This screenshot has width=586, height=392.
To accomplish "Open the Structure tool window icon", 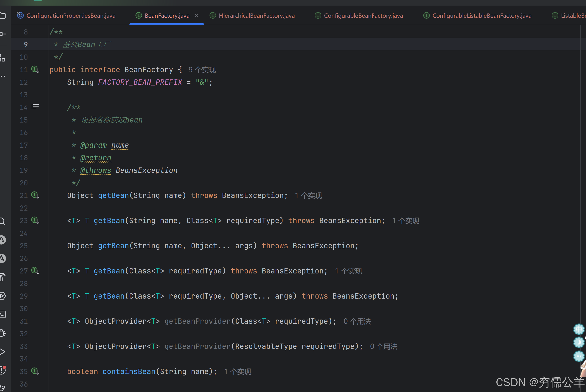I will pos(3,58).
